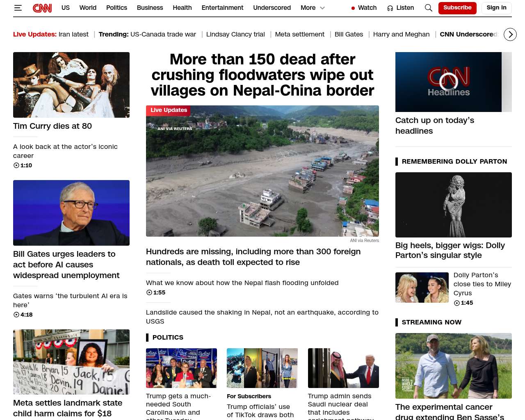Open the World section

click(x=88, y=8)
